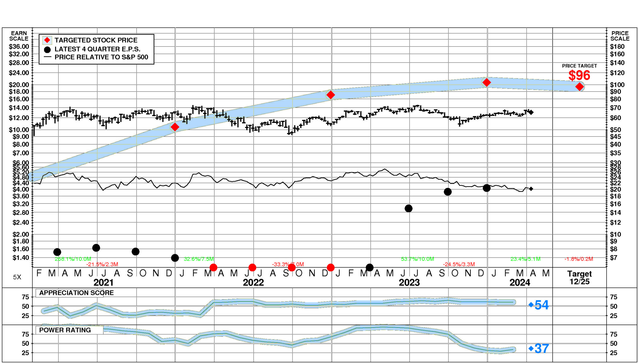Click the green 268.1%/10.0M label

73,259
